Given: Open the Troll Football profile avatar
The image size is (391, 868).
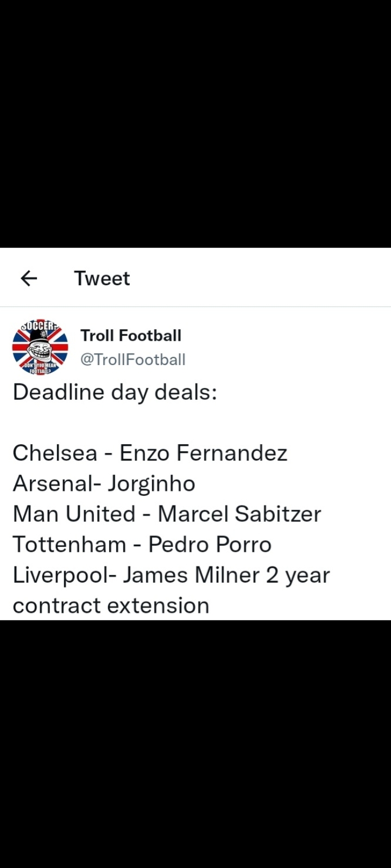Looking at the screenshot, I should click(40, 348).
